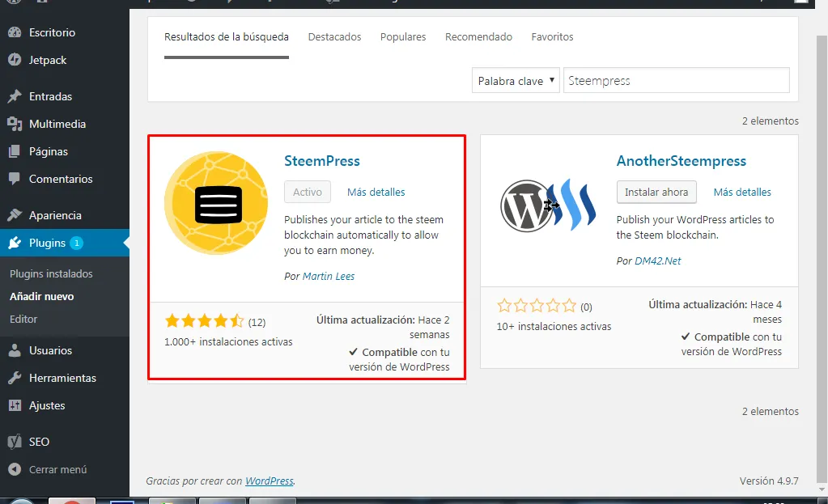
Task: Click the plugin search input field
Action: point(677,81)
